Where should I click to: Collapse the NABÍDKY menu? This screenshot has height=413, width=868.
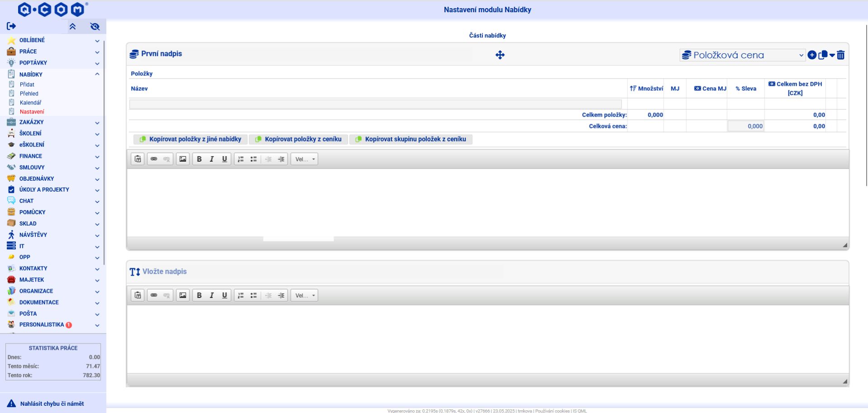click(x=53, y=74)
